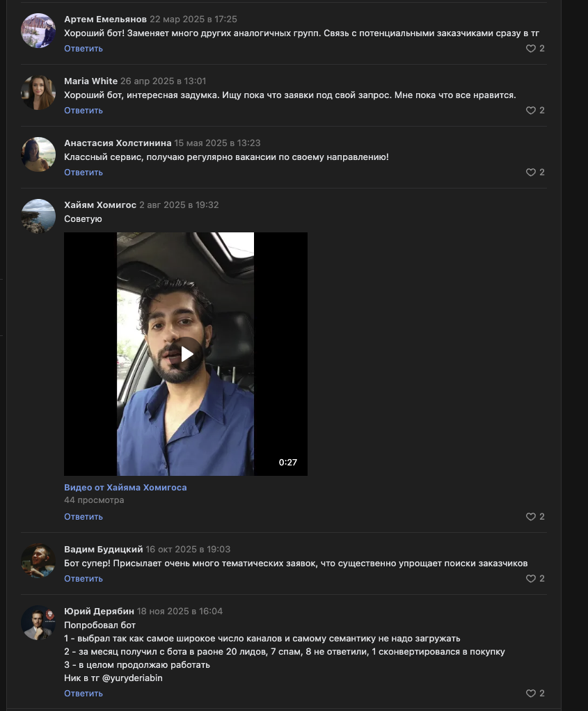Open Юрий Дерябин's profile picture
Image resolution: width=588 pixels, height=711 pixels.
(38, 622)
